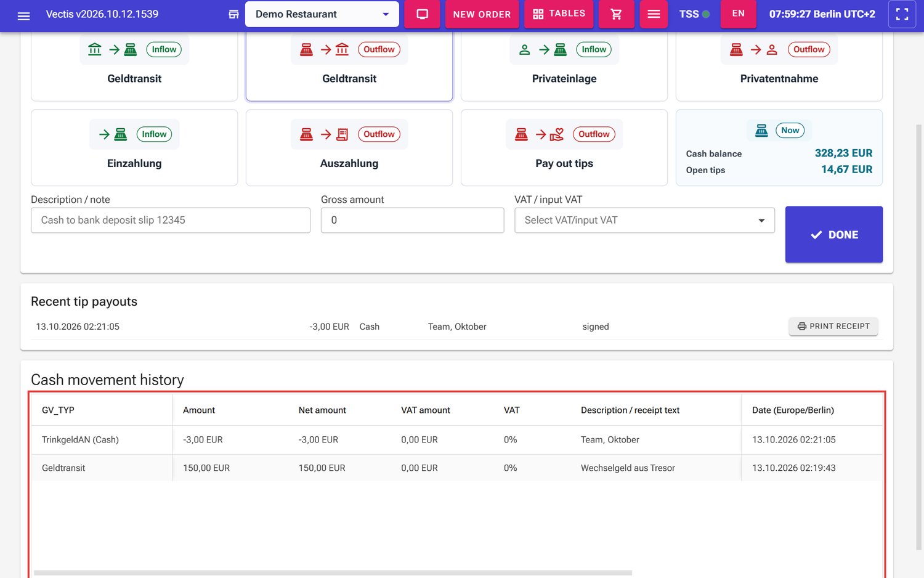The height and width of the screenshot is (578, 924).
Task: Go to the Tables view
Action: click(x=559, y=14)
